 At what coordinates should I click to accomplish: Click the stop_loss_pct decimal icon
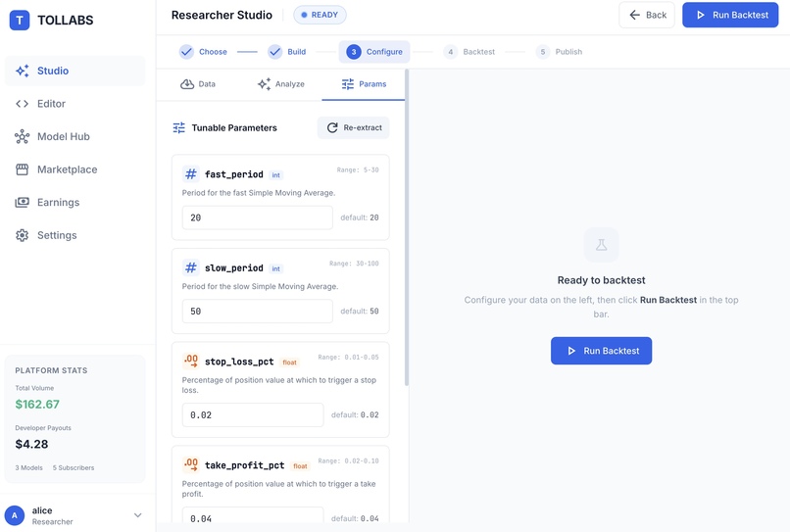point(191,362)
